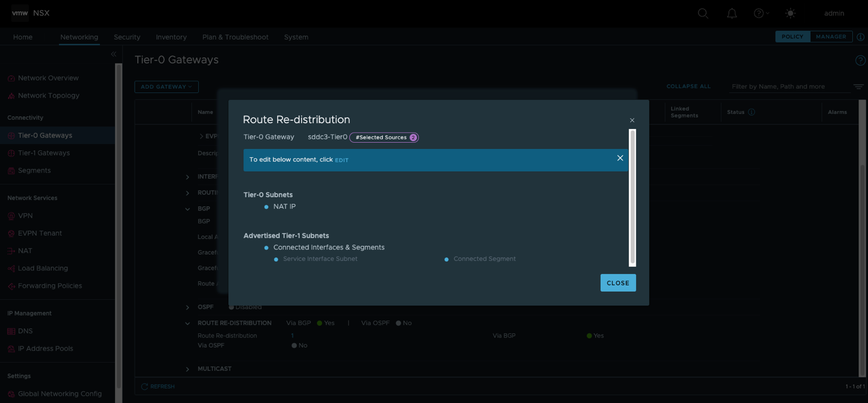
Task: Click the VMware NSX logo
Action: click(x=31, y=13)
